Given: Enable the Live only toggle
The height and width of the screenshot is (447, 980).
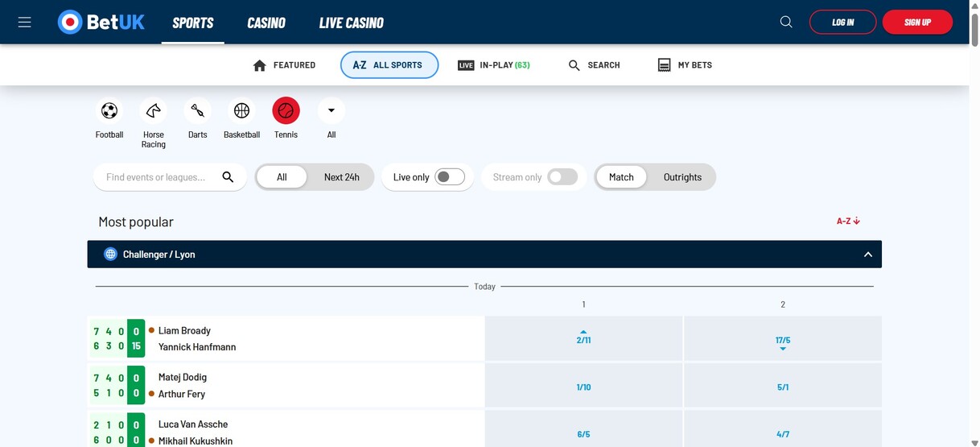Looking at the screenshot, I should click(x=449, y=177).
